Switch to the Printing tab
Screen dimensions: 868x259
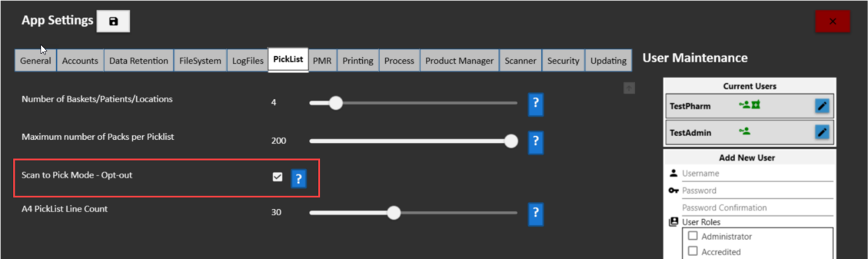(358, 61)
